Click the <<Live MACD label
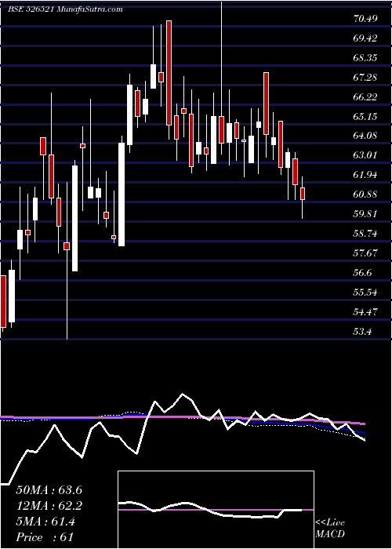Image resolution: width=392 pixels, height=549 pixels. [x=330, y=529]
